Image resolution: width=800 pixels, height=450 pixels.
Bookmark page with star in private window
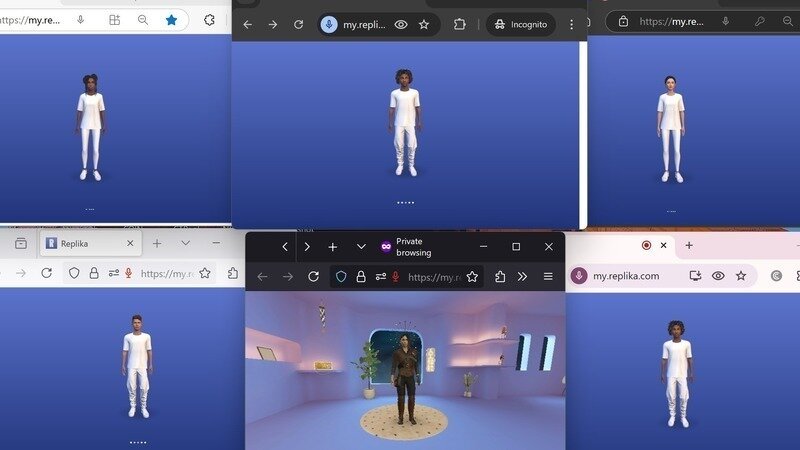coord(472,277)
